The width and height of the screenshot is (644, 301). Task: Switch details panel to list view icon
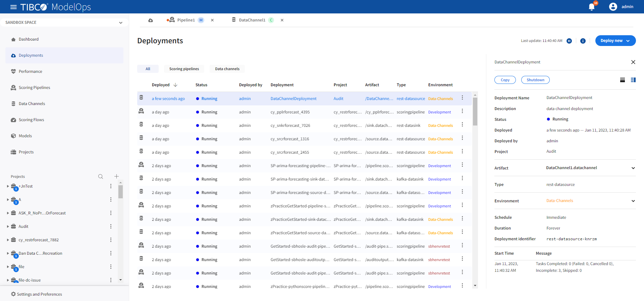623,80
